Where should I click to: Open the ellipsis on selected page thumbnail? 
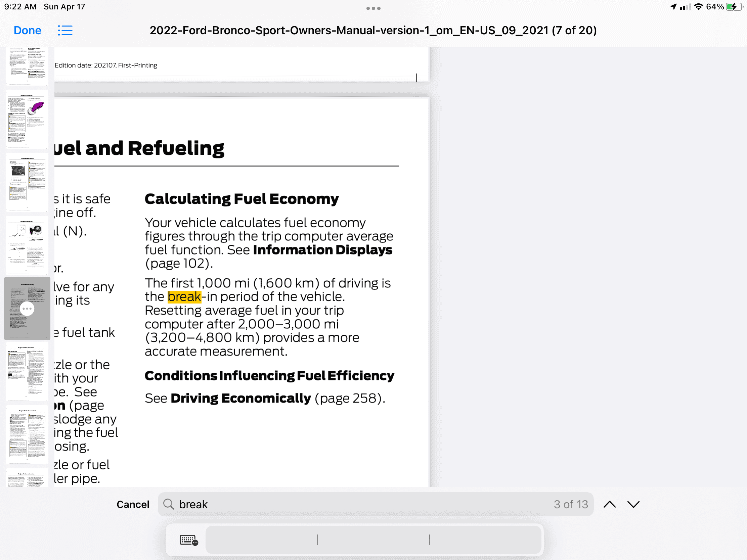click(27, 309)
